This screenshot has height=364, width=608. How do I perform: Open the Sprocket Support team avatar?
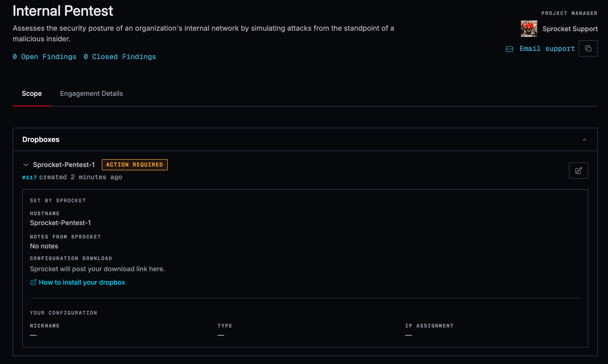click(529, 29)
